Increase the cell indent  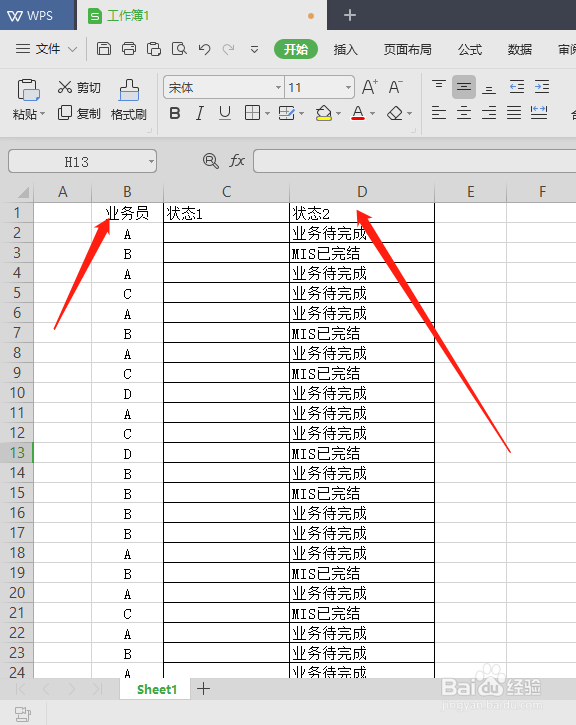(542, 86)
